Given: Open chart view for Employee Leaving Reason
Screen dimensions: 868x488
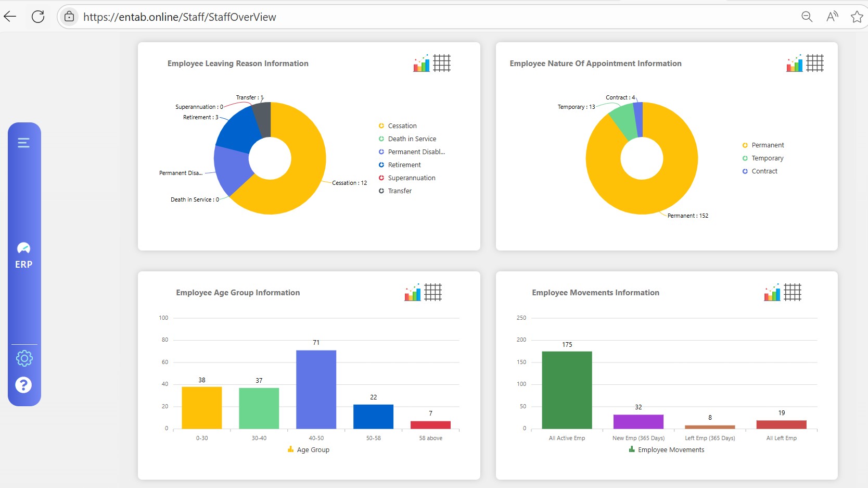Looking at the screenshot, I should coord(422,63).
